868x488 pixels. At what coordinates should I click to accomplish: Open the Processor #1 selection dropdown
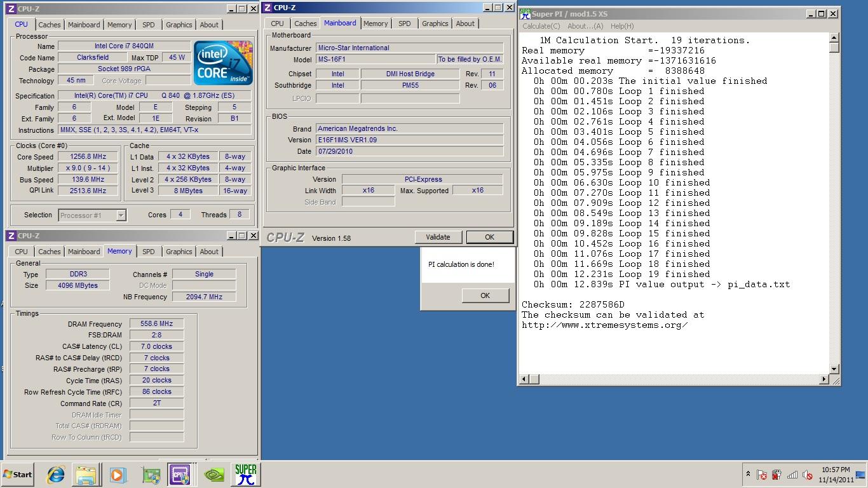point(92,215)
